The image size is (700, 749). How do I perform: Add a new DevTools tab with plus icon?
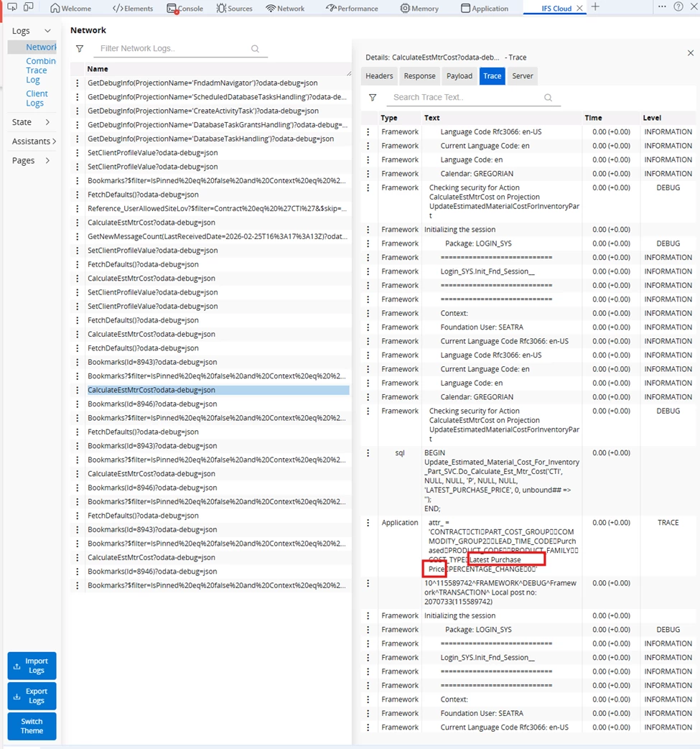[595, 7]
